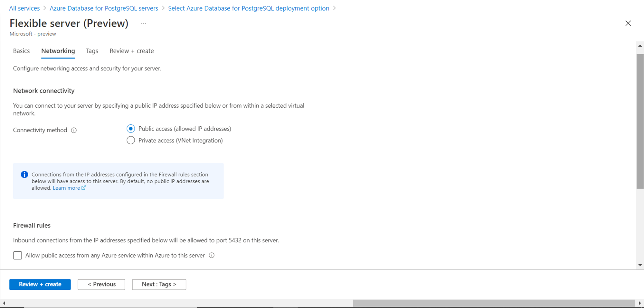The width and height of the screenshot is (644, 308).
Task: Click the Previous button
Action: coord(101,284)
